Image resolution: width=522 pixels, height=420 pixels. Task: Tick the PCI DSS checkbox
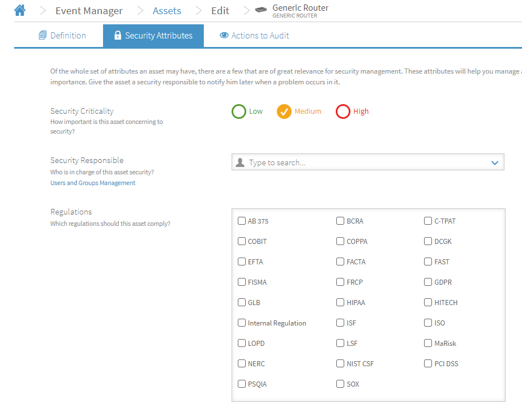(x=428, y=363)
